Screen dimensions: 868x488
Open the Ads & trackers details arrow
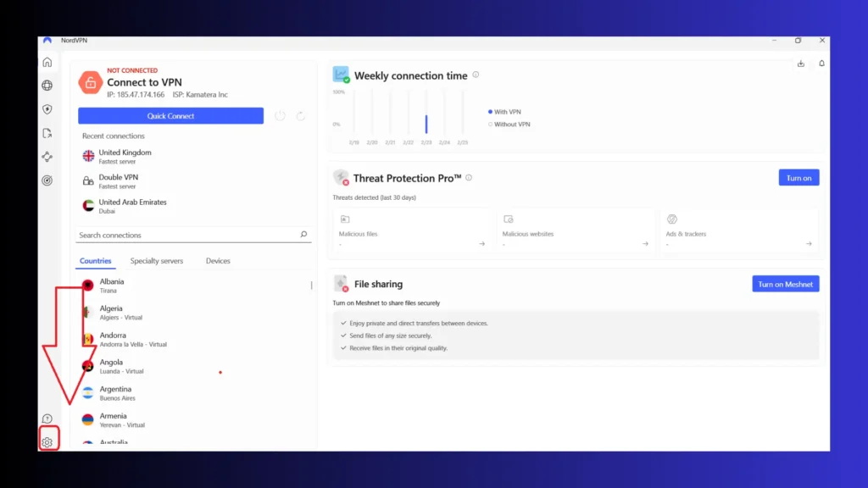[x=809, y=243]
